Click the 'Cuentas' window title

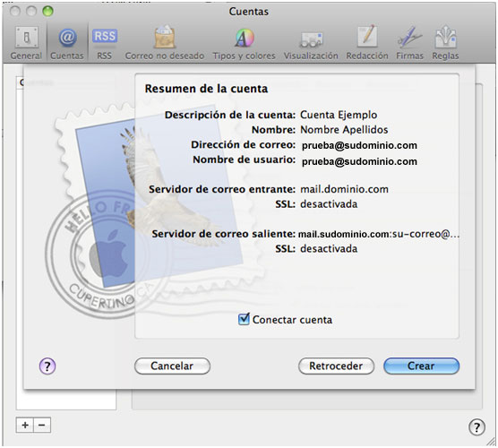pyautogui.click(x=249, y=12)
